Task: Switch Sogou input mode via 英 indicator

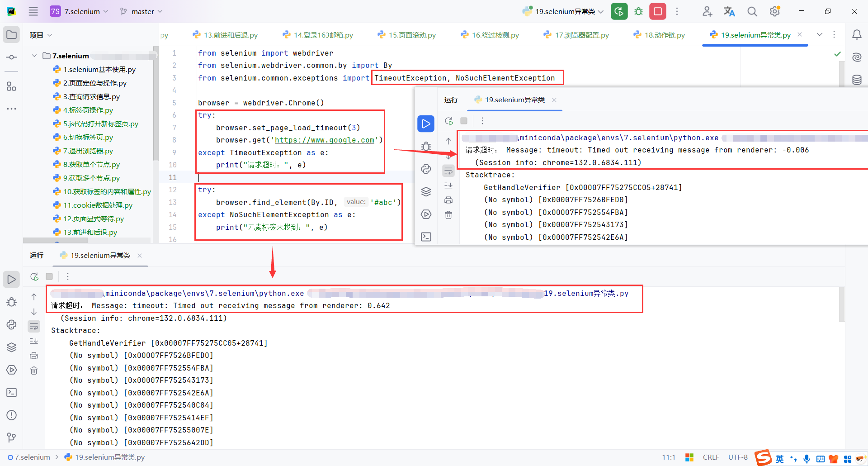Action: (780, 459)
